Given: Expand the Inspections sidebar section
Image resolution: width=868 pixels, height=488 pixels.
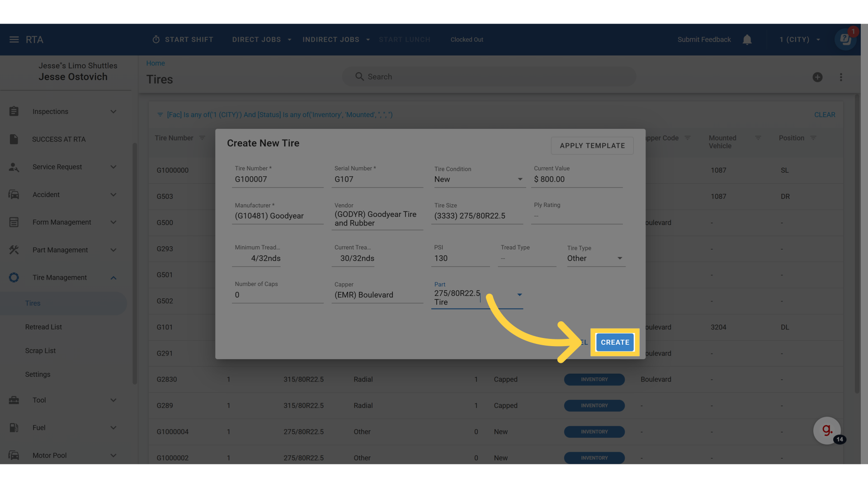Looking at the screenshot, I should coord(113,112).
